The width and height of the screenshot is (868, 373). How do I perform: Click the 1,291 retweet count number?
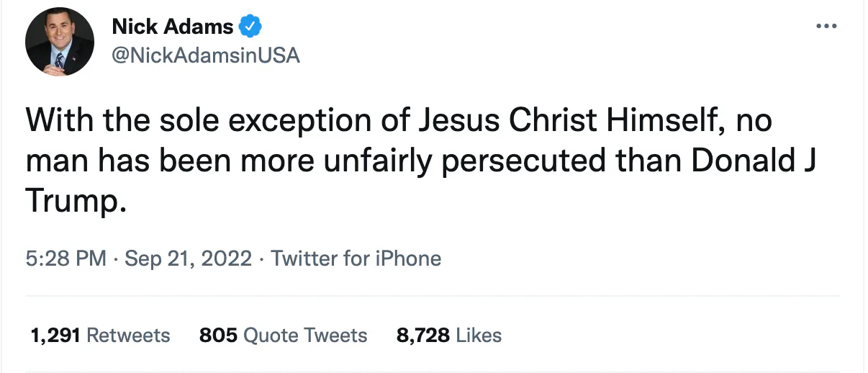click(55, 335)
